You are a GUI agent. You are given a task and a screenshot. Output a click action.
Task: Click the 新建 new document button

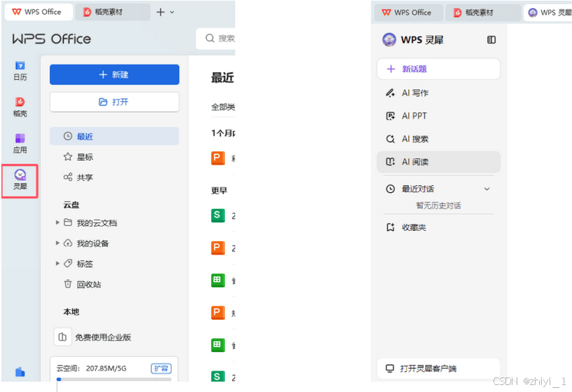point(114,74)
